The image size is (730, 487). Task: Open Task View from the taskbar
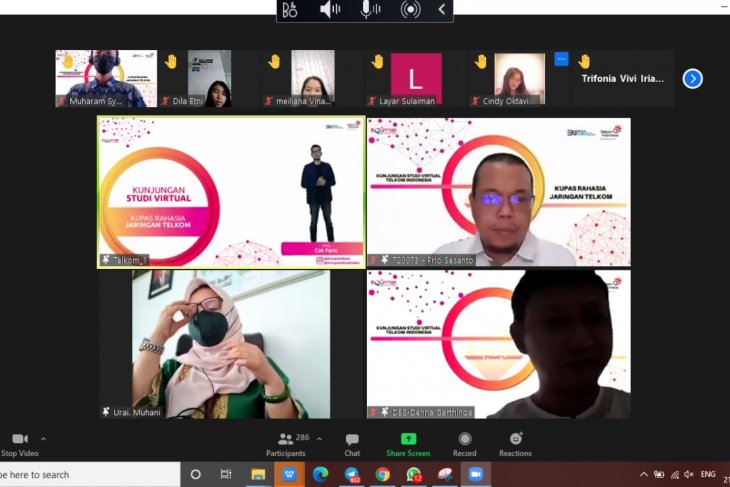tap(226, 474)
